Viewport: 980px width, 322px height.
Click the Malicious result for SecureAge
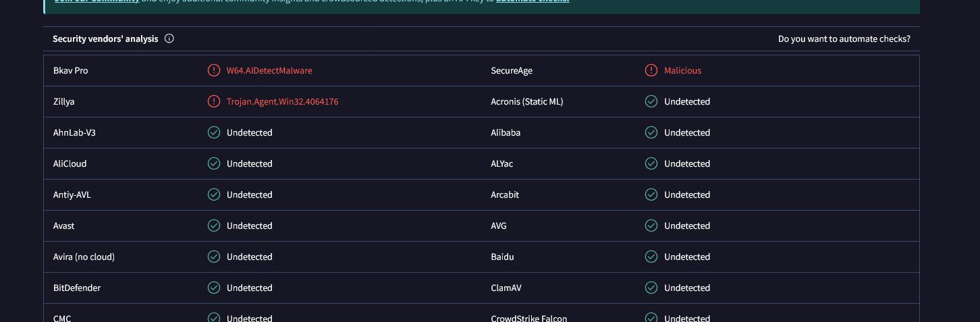pos(682,70)
